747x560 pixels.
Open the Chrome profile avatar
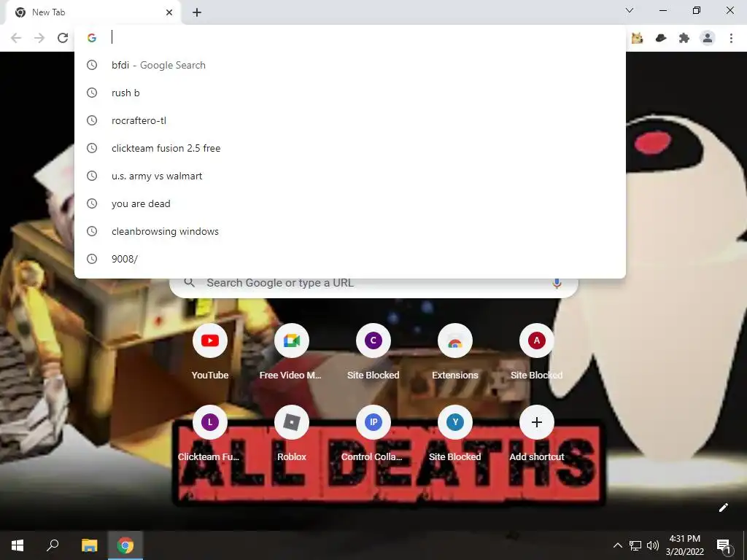pos(708,38)
